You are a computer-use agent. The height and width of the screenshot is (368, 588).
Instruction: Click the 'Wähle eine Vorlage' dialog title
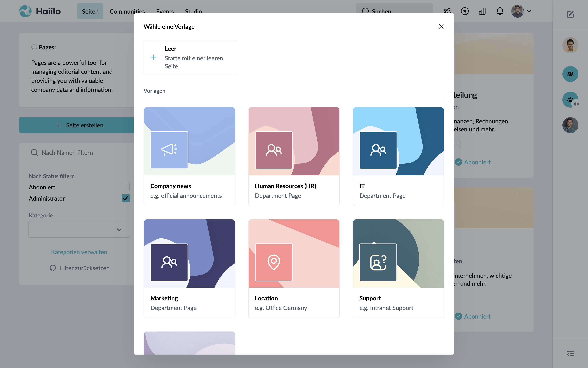169,27
